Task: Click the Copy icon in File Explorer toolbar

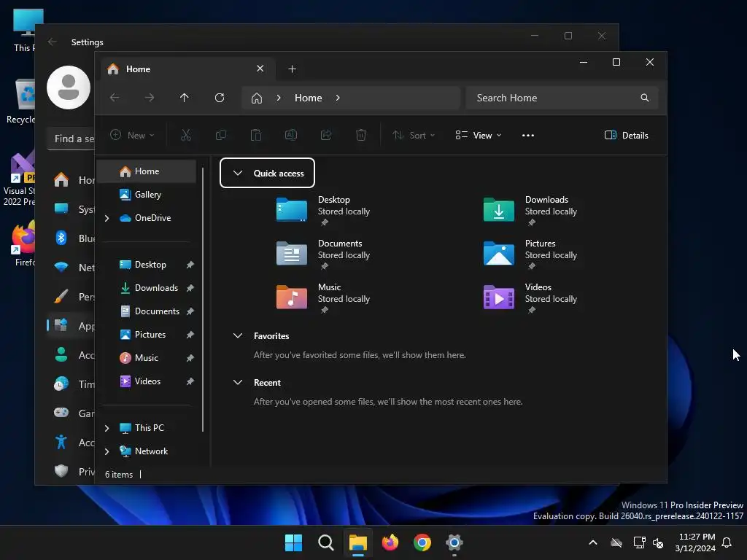Action: 220,135
